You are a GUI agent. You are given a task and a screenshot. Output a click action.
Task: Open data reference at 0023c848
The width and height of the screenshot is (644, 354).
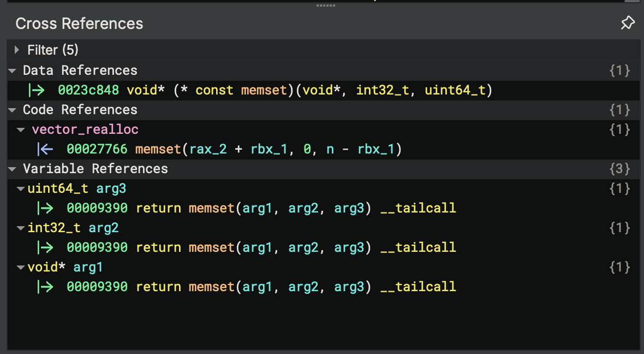[323, 90]
